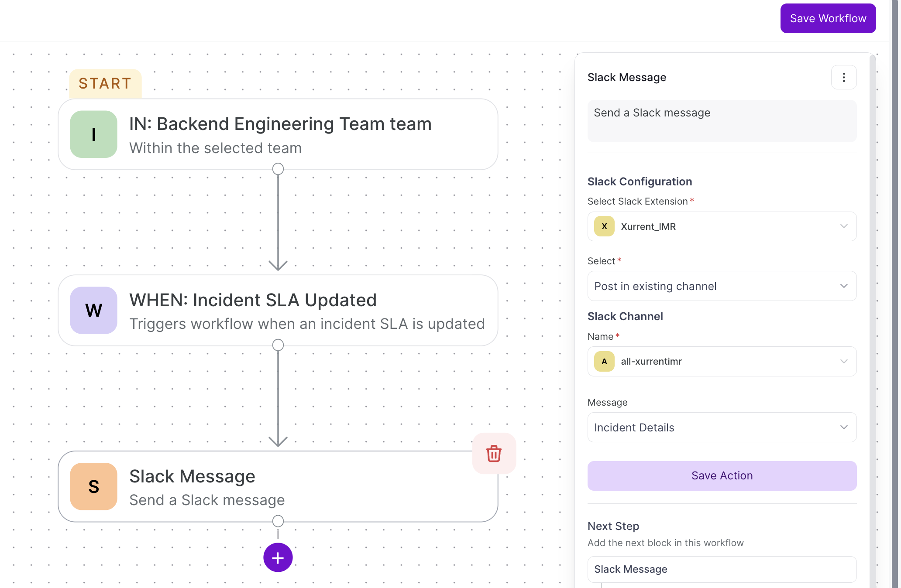Screen dimensions: 901x588
Task: Expand the Incident Details message dropdown
Action: [x=722, y=427]
